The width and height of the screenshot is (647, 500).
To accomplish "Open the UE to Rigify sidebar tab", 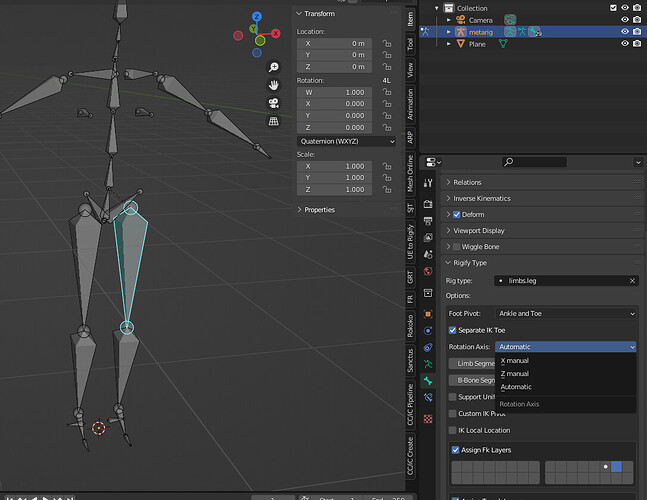I will coord(410,242).
